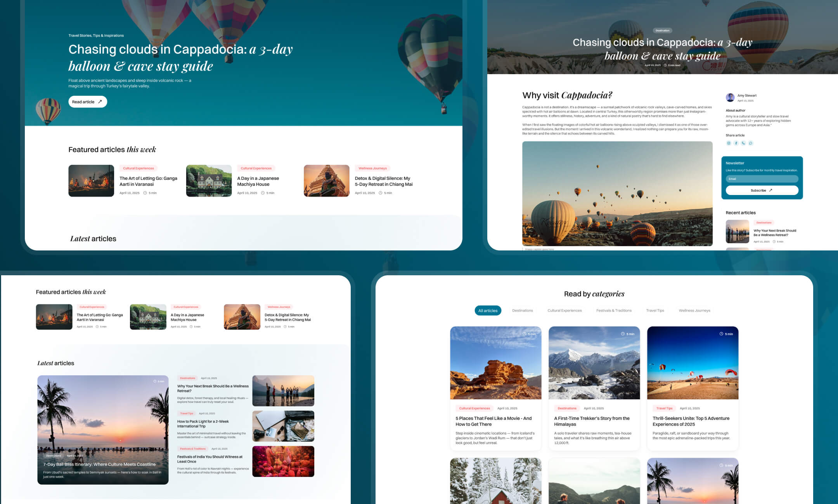Select the All articles category tab
Viewport: 838px width, 504px height.
(x=488, y=311)
